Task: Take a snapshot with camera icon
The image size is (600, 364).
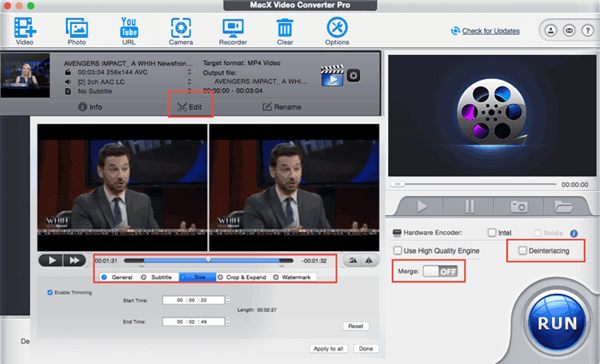Action: click(x=519, y=206)
